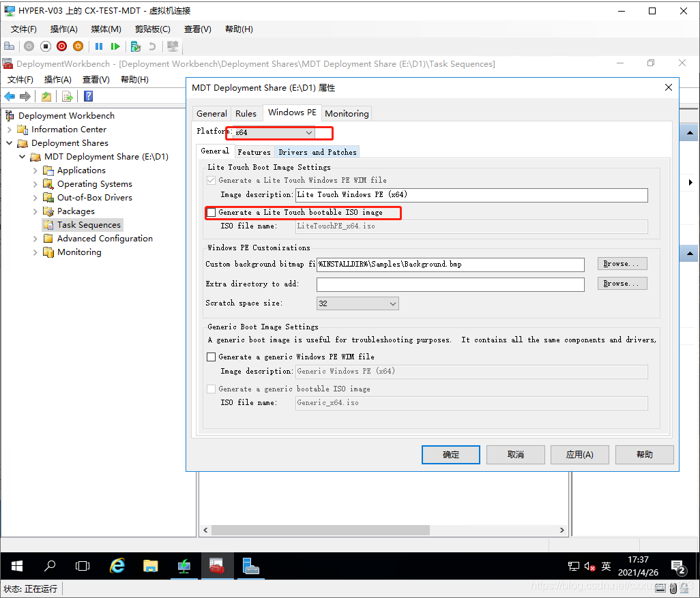Open the Scratch space size dropdown
This screenshot has height=598, width=700.
pos(358,303)
